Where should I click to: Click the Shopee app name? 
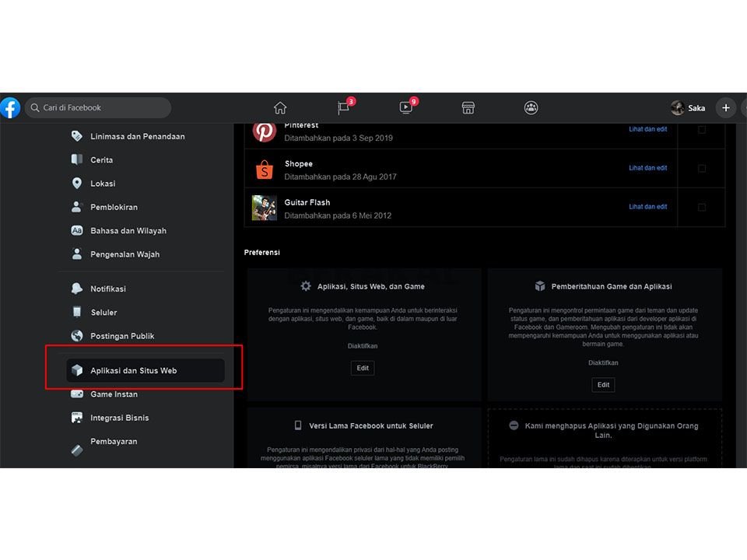[x=299, y=164]
